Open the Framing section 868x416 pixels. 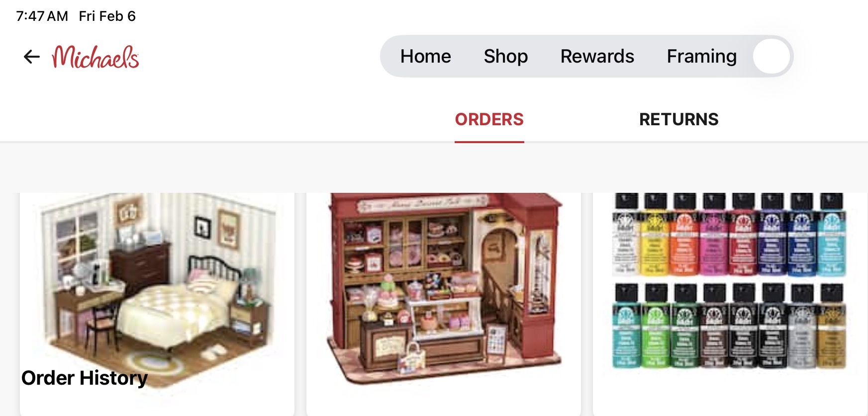[x=701, y=56]
